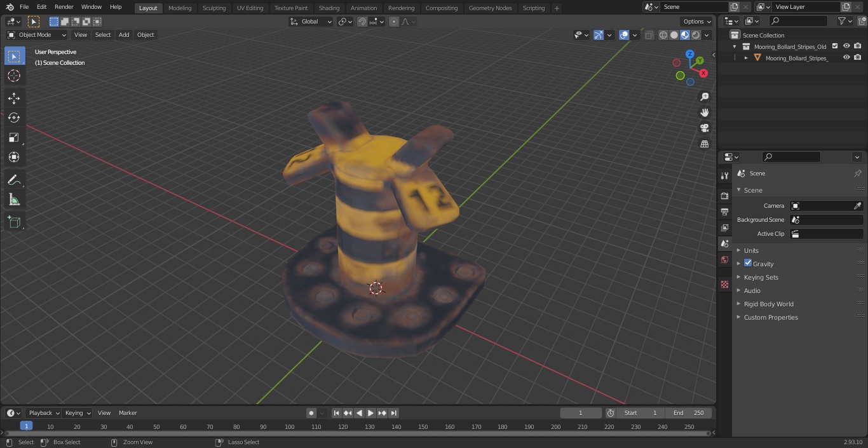Click the pan hand viewport gizmo
Screen dimensions: 868x448
pos(704,112)
